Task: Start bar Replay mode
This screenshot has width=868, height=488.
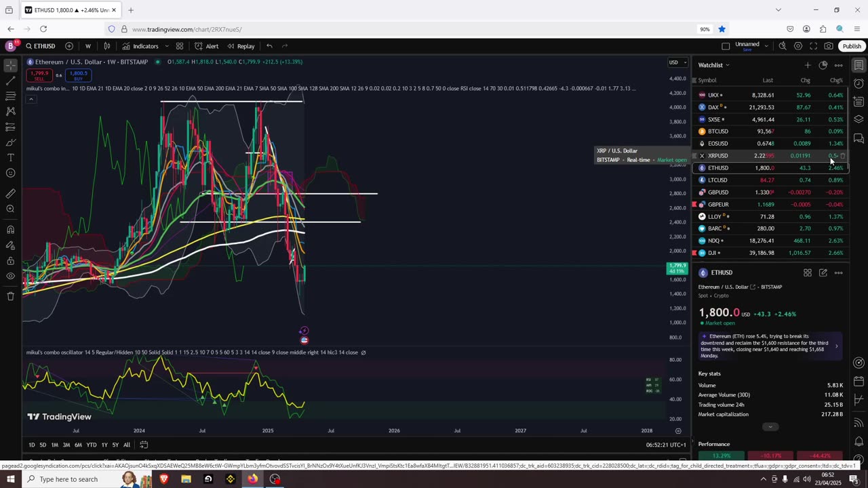Action: [241, 46]
